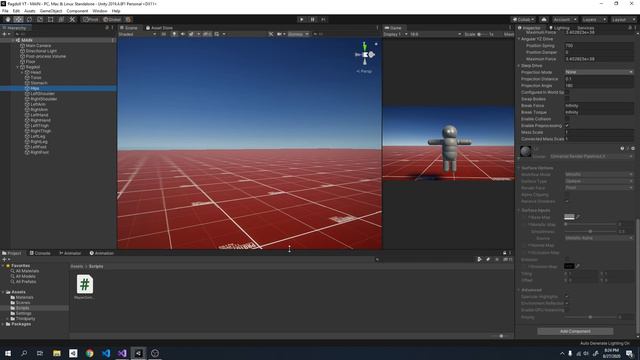Viewport: 640px width, 360px height.
Task: Click the Play button
Action: (302, 19)
